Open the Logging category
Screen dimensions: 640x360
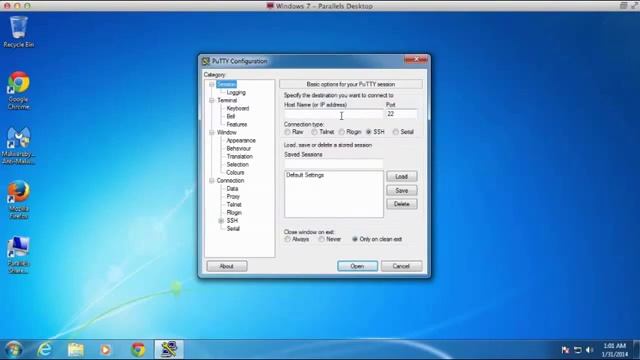tap(236, 93)
